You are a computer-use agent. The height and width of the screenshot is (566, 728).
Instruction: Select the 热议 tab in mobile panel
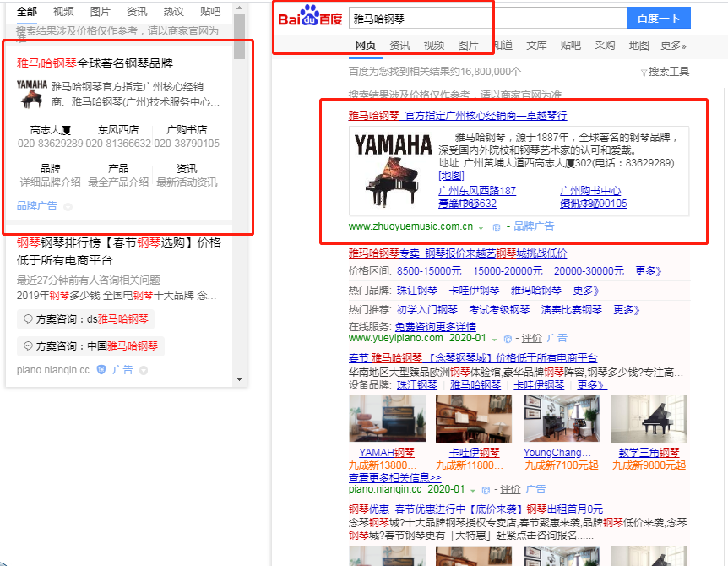[173, 12]
